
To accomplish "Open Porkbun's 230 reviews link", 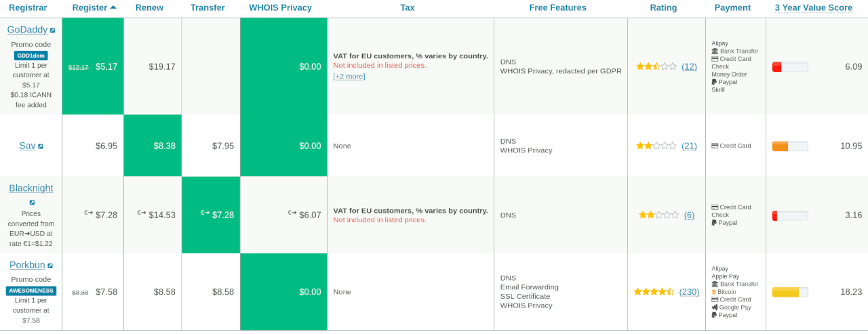I will tap(689, 292).
